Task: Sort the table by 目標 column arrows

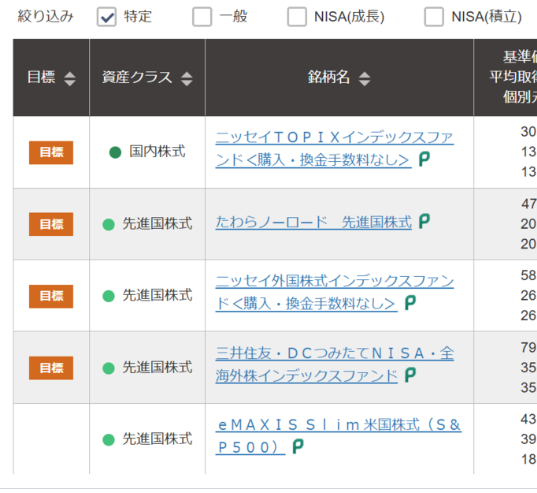Action: pos(70,79)
